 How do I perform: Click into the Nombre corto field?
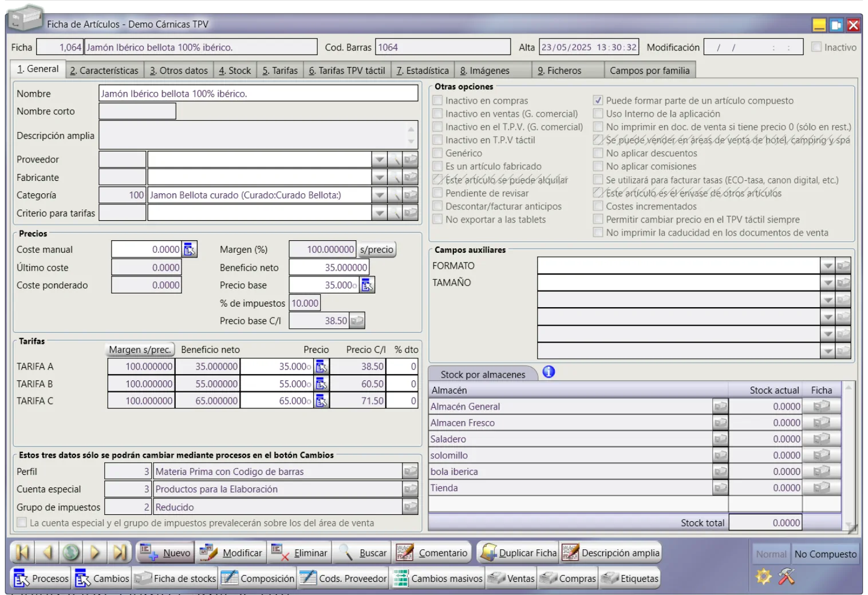coord(137,111)
